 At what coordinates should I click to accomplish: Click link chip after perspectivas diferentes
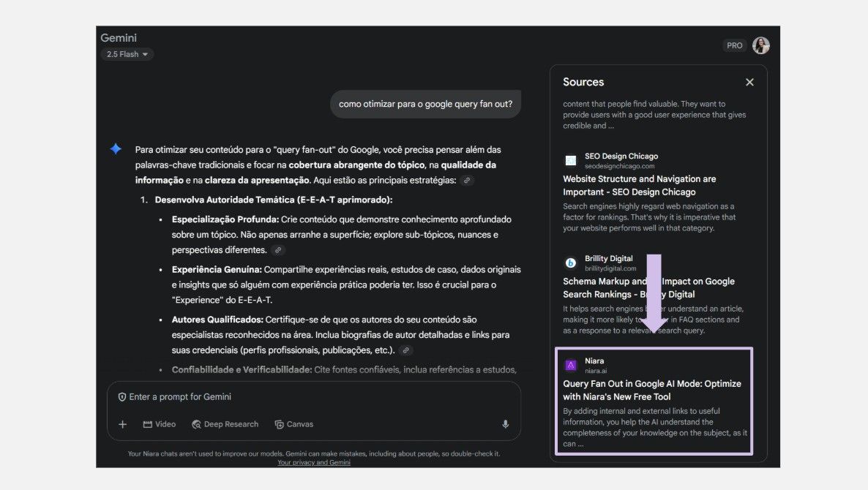click(x=278, y=250)
